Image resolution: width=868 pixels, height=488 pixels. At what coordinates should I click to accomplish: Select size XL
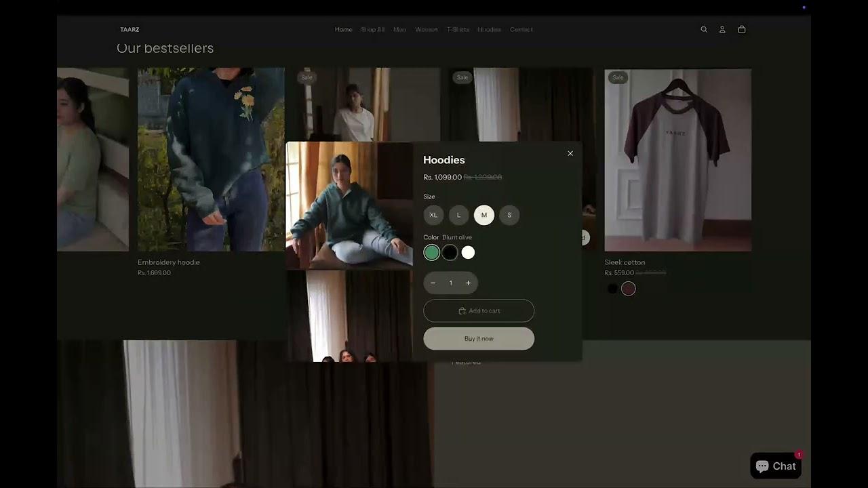433,215
